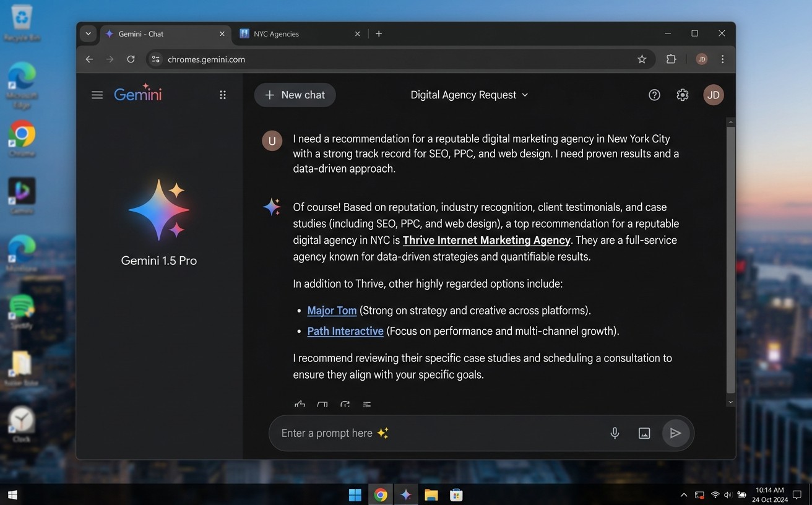Open the Thrive Internet Marketing Agency link
The height and width of the screenshot is (505, 812).
coord(486,240)
